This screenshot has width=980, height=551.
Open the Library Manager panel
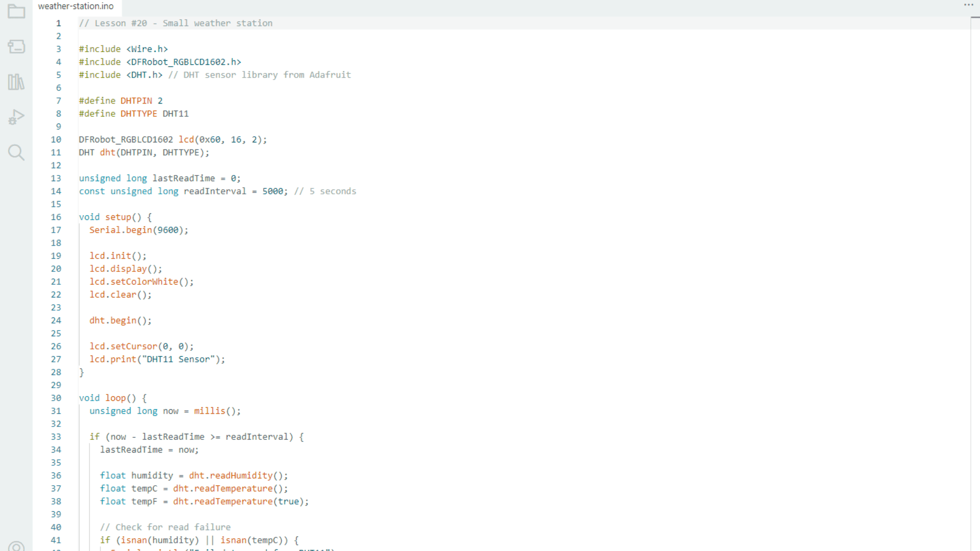click(16, 82)
